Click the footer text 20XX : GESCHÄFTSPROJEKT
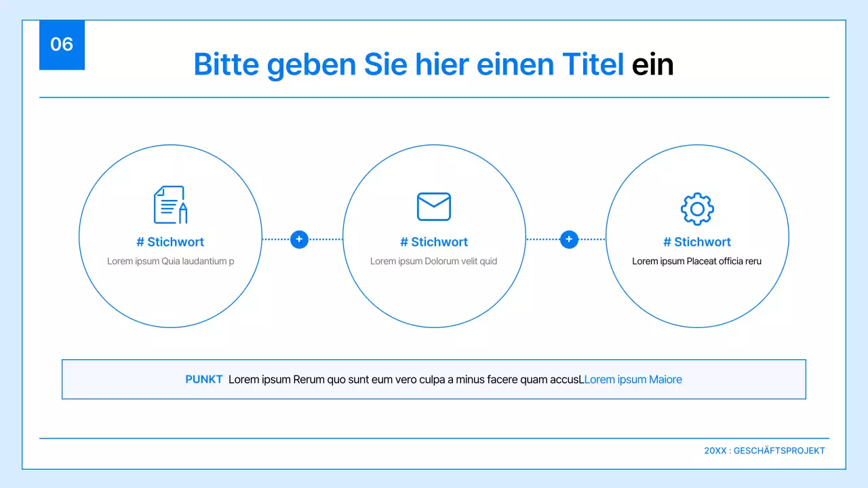Image resolution: width=868 pixels, height=488 pixels. pyautogui.click(x=765, y=450)
